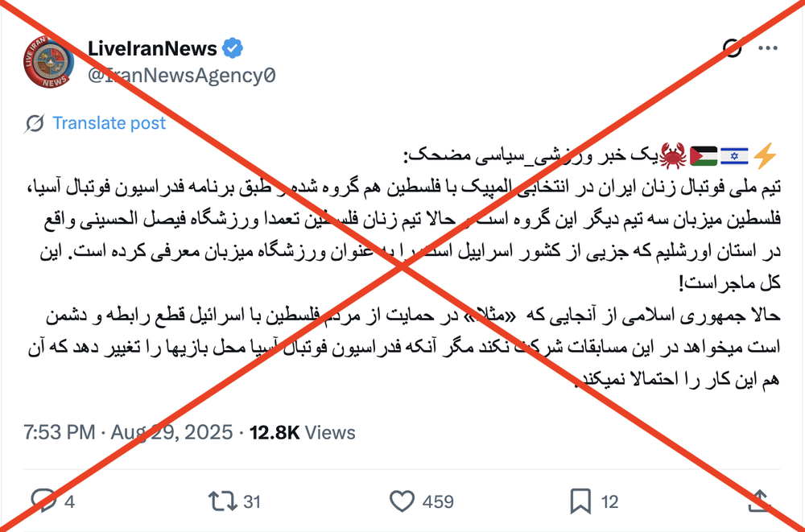Open the 7:53 PM Aug 29, 2025 timestamp

[x=128, y=432]
